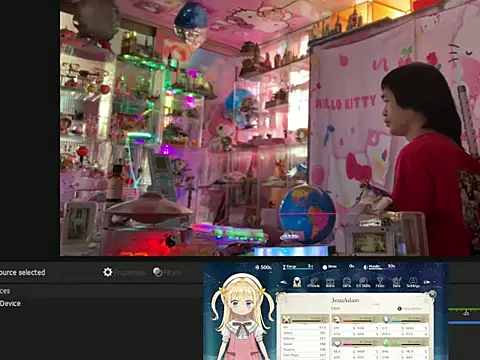Click the webcam preview in OBS
The width and height of the screenshot is (480, 360).
tap(270, 128)
